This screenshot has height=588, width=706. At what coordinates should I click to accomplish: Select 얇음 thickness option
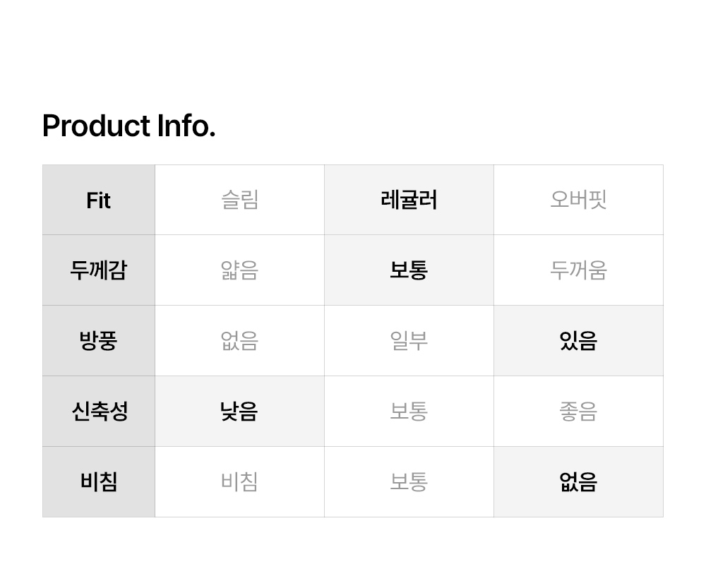(239, 270)
